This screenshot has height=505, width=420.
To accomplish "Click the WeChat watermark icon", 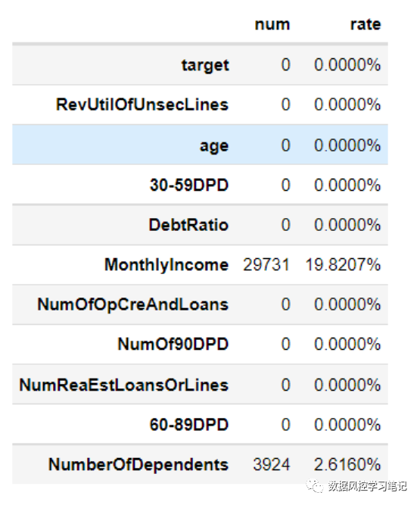I will point(314,485).
